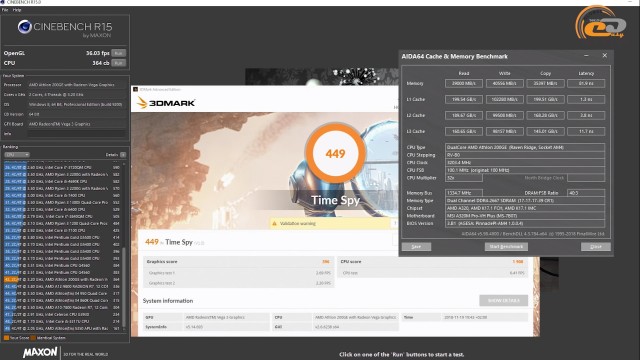Click the Memory Read value field
Viewport: 640px width, 360px height.
464,84
